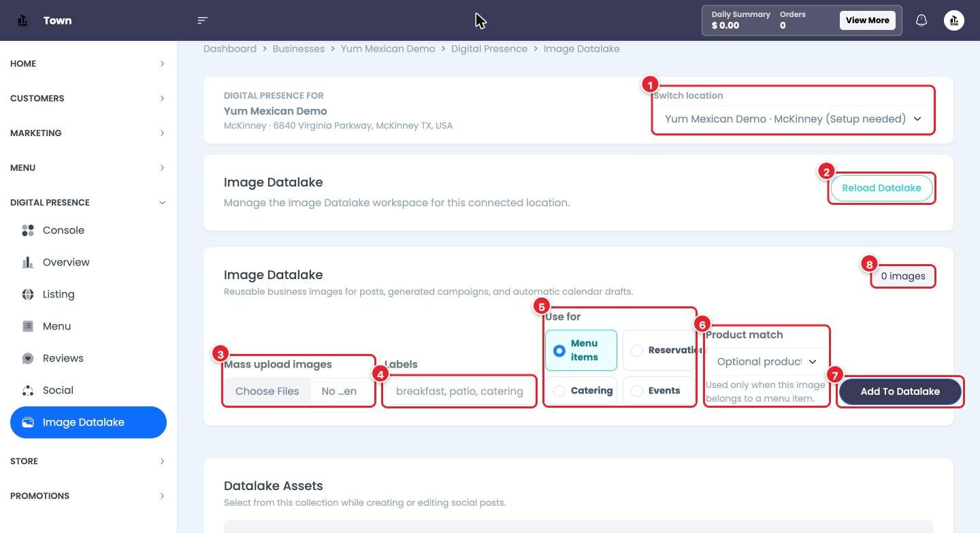The height and width of the screenshot is (533, 980).
Task: Open the Switch location dropdown
Action: point(793,119)
